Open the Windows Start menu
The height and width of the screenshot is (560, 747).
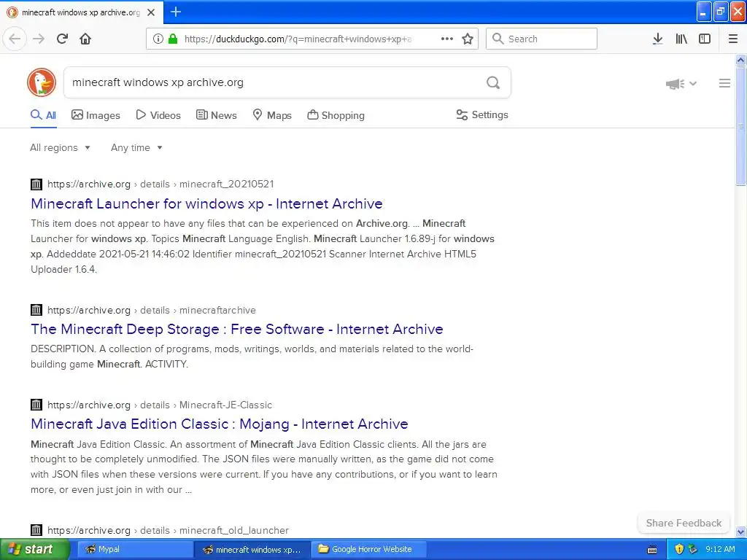click(x=35, y=549)
